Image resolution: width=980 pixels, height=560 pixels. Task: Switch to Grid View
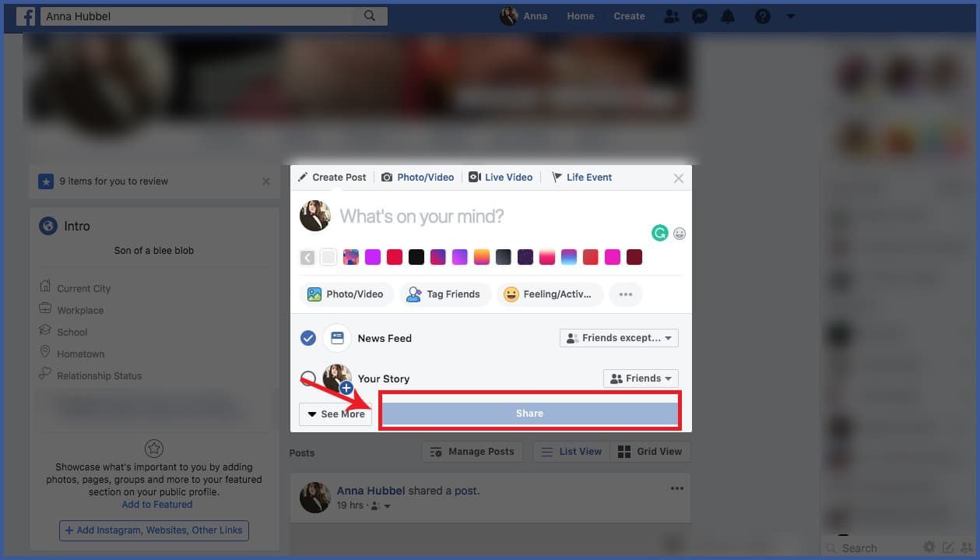click(x=651, y=452)
